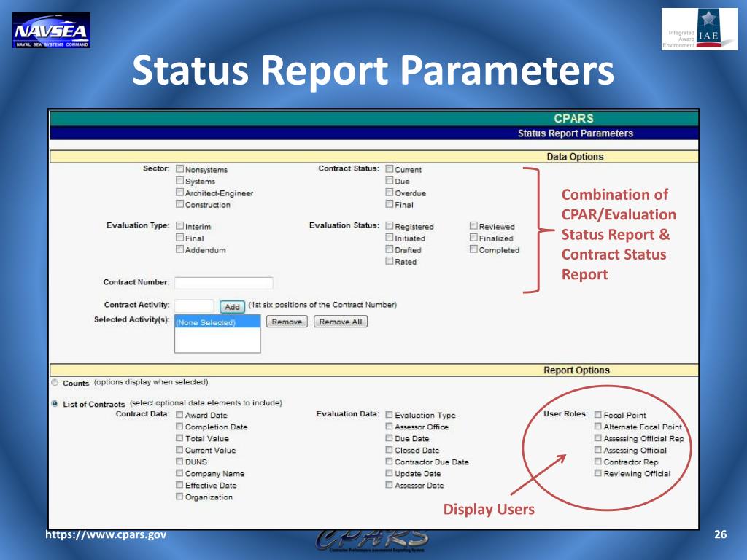
Task: Enable the Current contract status checkbox
Action: point(390,168)
